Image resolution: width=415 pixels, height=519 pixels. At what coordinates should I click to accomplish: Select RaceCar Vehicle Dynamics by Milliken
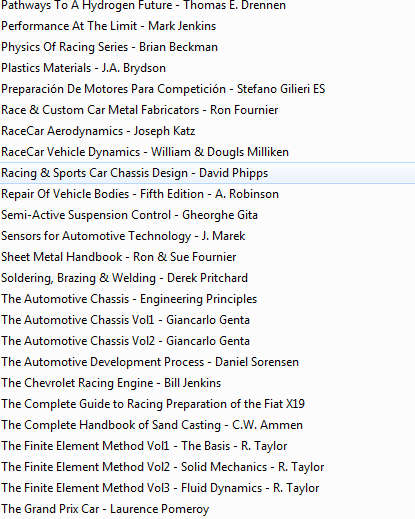(145, 152)
